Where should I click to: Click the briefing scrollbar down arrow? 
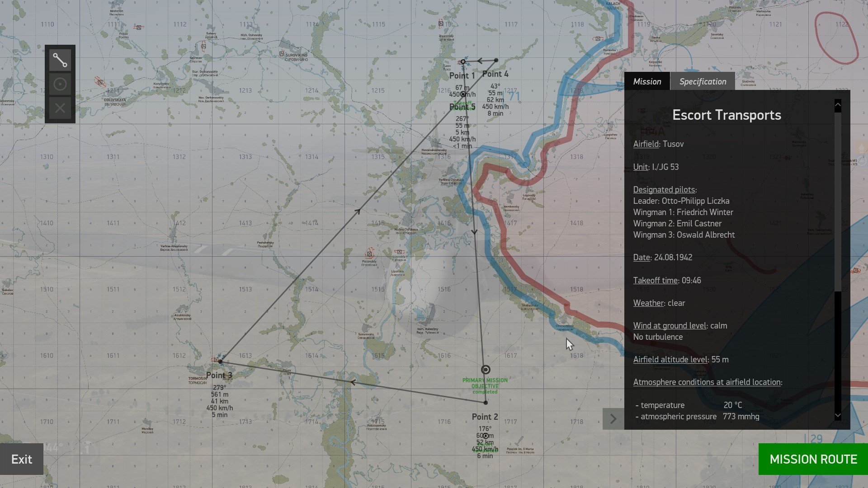coord(838,415)
